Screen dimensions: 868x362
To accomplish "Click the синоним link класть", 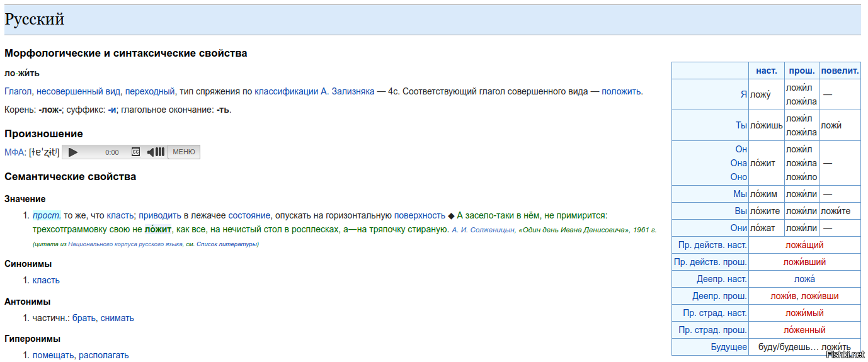I will coord(46,280).
